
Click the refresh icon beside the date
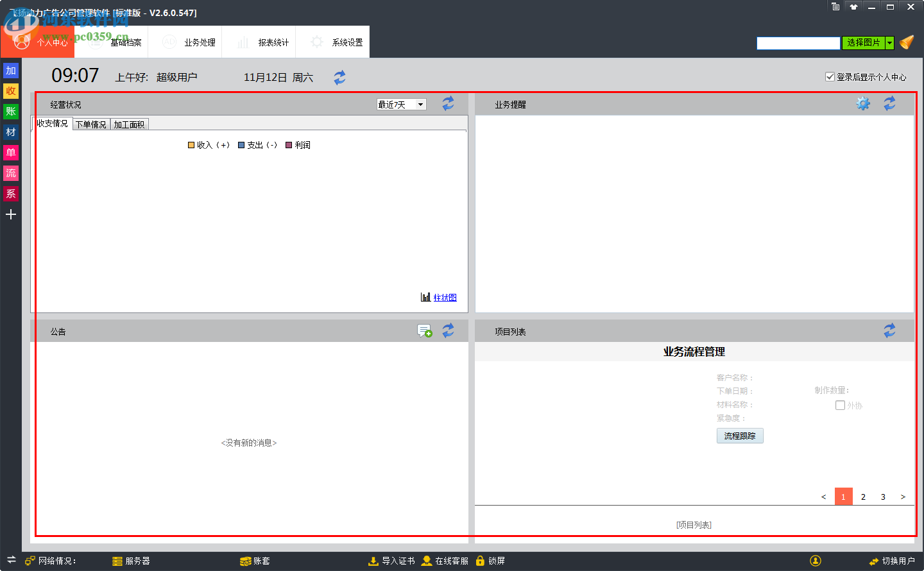(x=339, y=78)
